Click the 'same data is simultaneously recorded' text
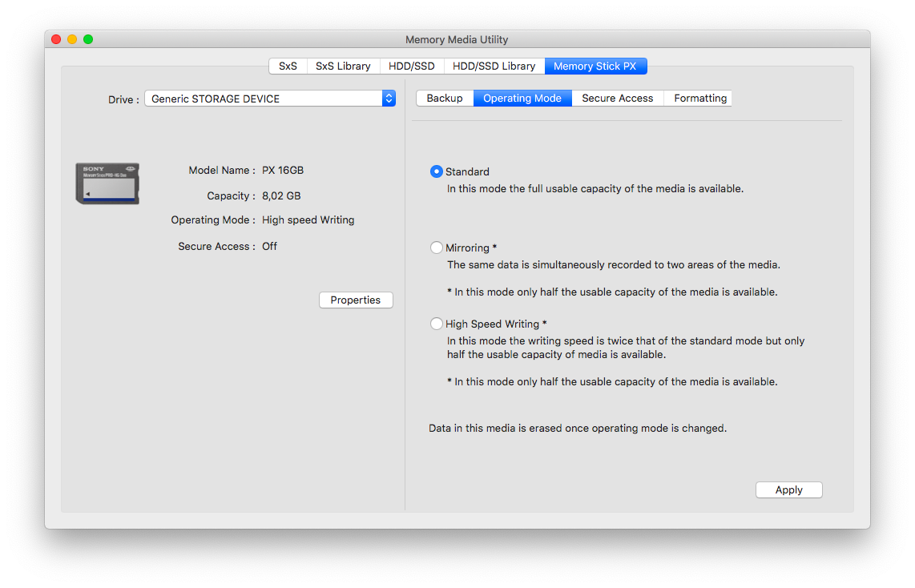This screenshot has width=915, height=588. pyautogui.click(x=613, y=265)
